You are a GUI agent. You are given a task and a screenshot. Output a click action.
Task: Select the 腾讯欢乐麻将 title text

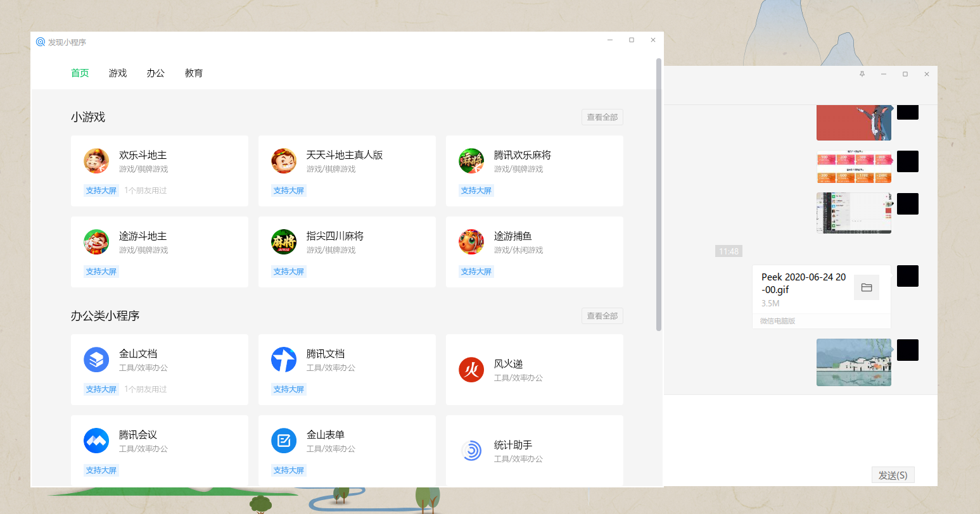click(x=523, y=155)
